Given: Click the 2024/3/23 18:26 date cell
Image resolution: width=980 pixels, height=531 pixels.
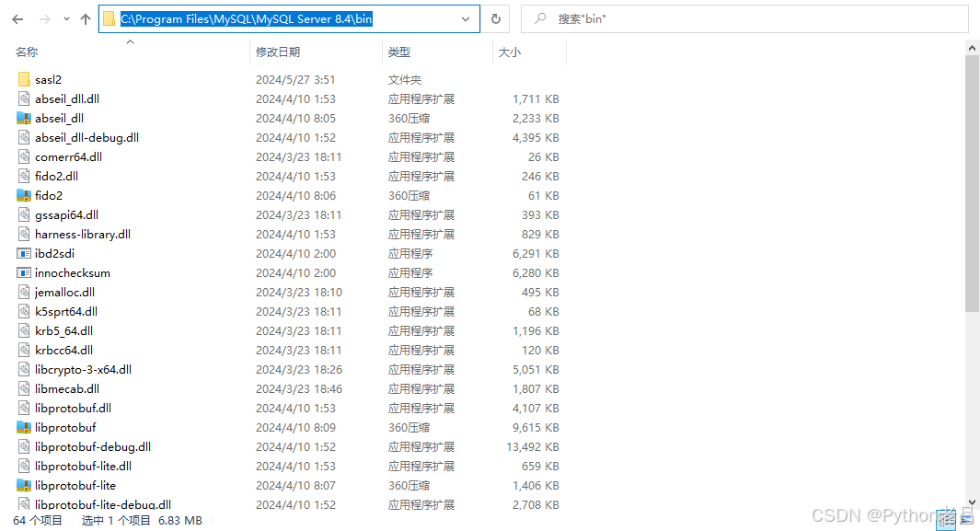Looking at the screenshot, I should [x=299, y=370].
